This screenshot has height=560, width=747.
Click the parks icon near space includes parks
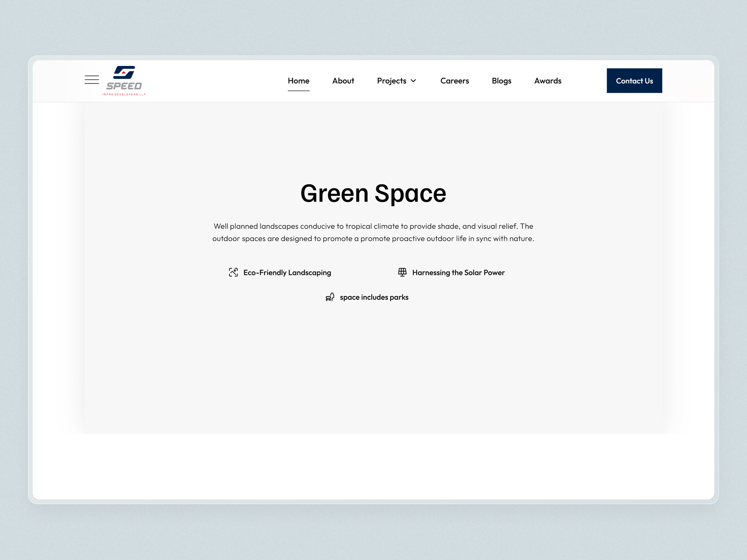click(x=330, y=297)
